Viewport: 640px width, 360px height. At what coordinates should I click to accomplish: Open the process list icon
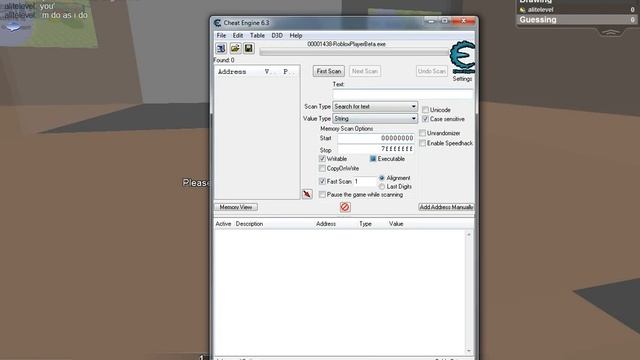tap(221, 49)
